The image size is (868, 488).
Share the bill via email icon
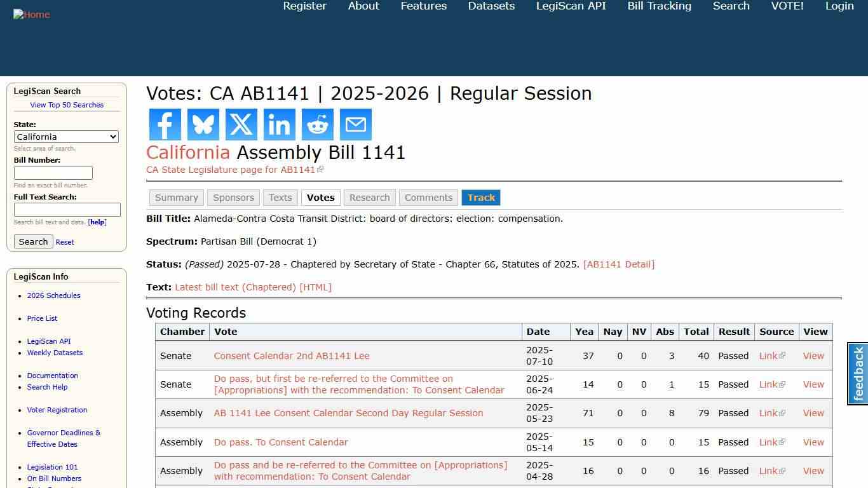(355, 125)
